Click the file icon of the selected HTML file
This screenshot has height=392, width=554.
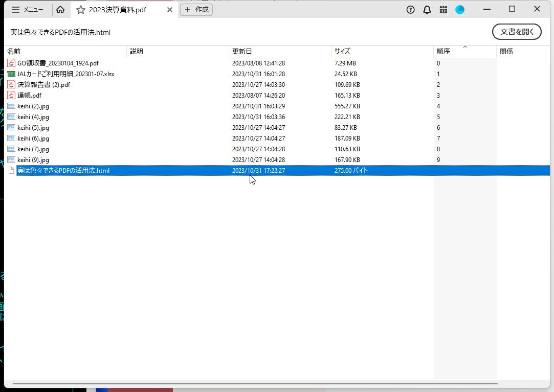tap(11, 170)
